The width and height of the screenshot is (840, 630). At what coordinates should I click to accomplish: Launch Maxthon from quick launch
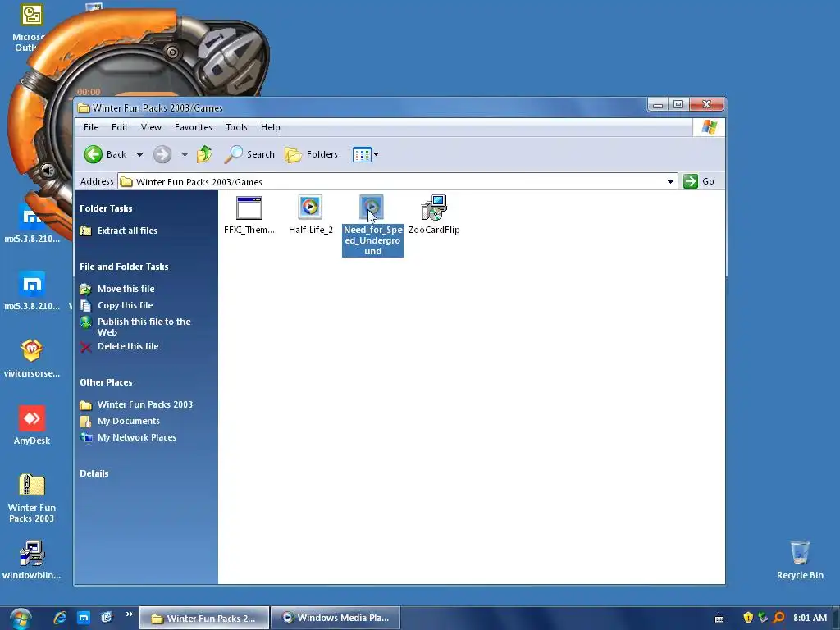tap(84, 618)
